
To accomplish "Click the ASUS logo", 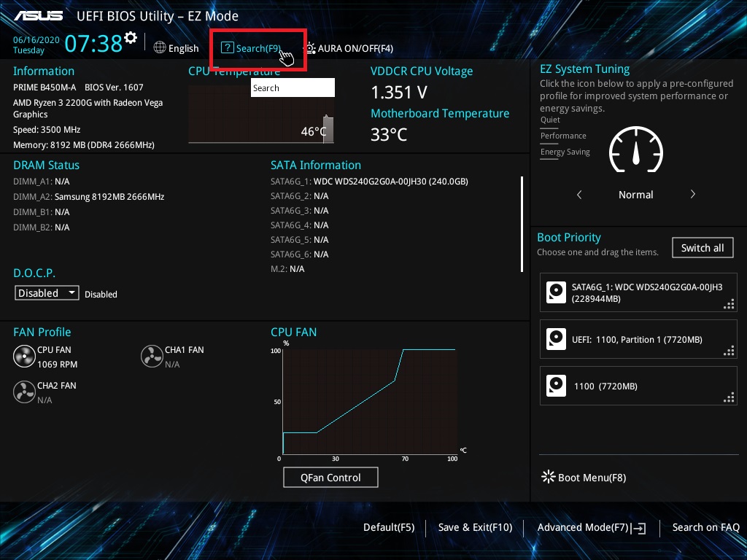I will pos(39,16).
